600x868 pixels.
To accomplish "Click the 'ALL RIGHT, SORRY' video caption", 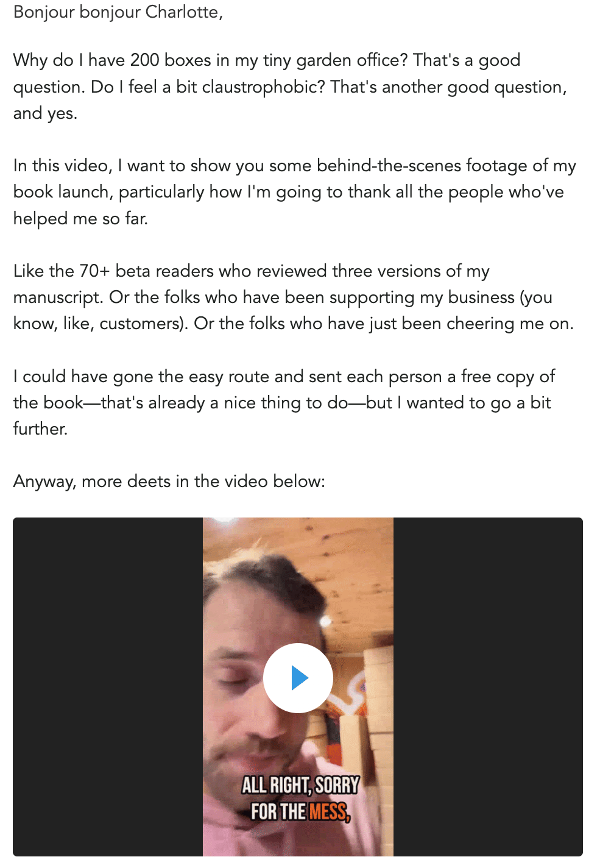I will tap(300, 785).
